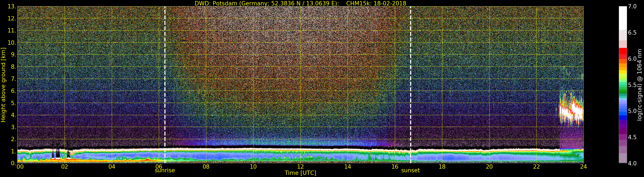644x177 pixels.
Task: Click the height axis tick '13.'
Action: point(12,6)
